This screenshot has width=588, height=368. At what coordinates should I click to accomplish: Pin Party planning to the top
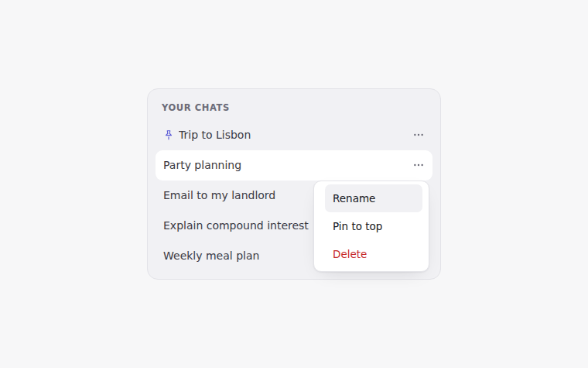374,226
